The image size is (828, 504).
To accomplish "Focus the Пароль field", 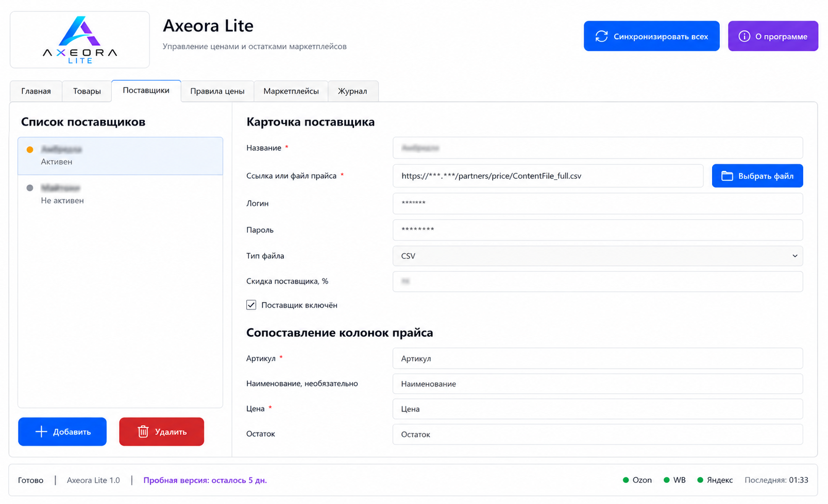I will pyautogui.click(x=598, y=230).
